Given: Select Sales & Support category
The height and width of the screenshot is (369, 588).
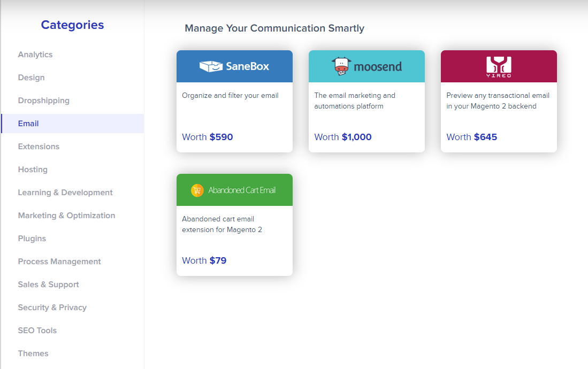Looking at the screenshot, I should [48, 285].
